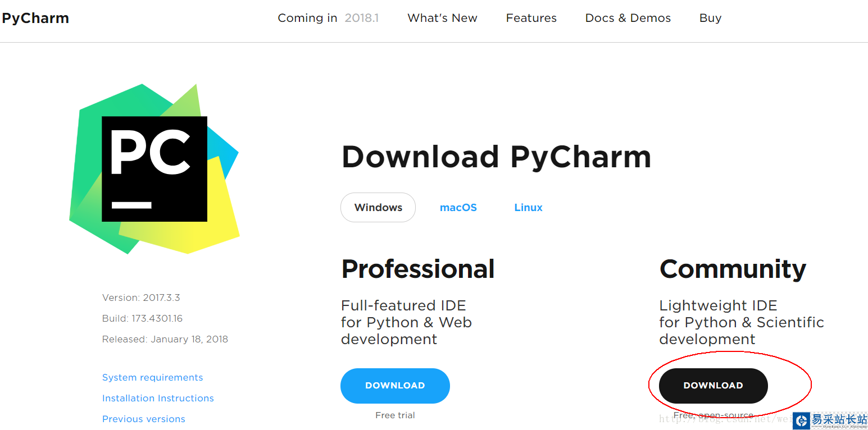Select the Windows platform tab
The image size is (868, 430).
[x=378, y=207]
